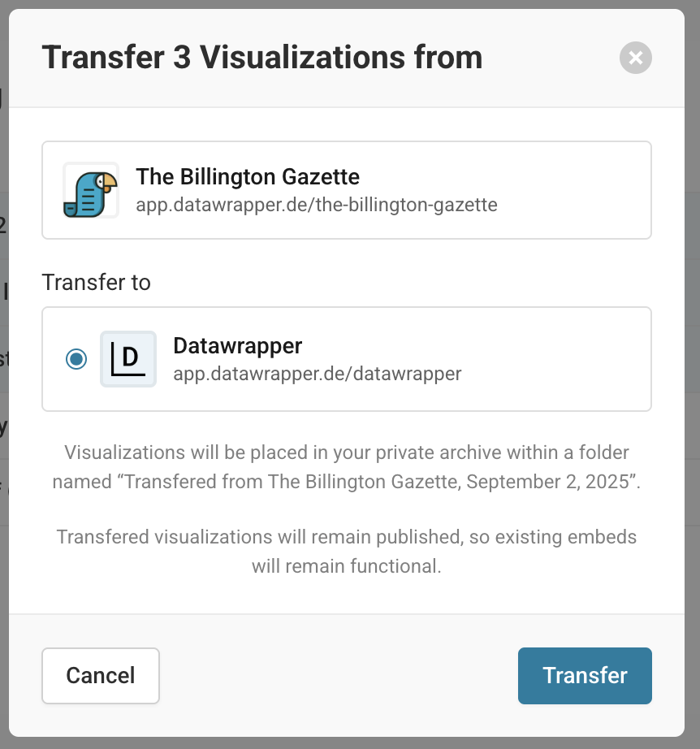Viewport: 700px width, 749px height.
Task: Click the "September 2, 2025" date text
Action: pyautogui.click(x=549, y=482)
